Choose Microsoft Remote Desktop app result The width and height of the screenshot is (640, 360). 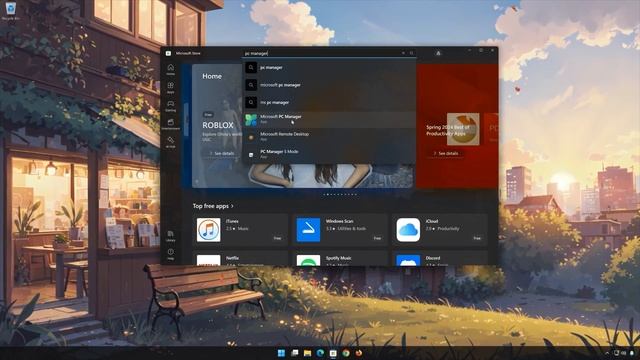click(x=329, y=137)
